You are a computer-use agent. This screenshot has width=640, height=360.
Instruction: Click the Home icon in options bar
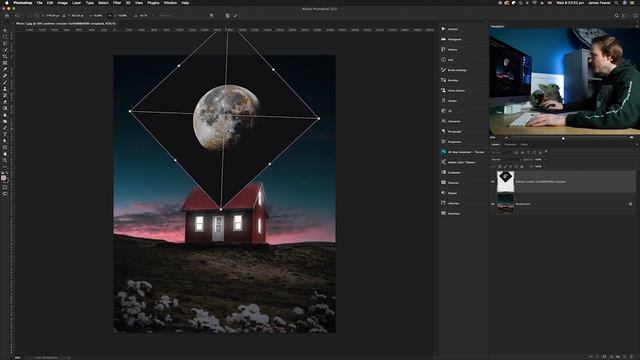(7, 16)
